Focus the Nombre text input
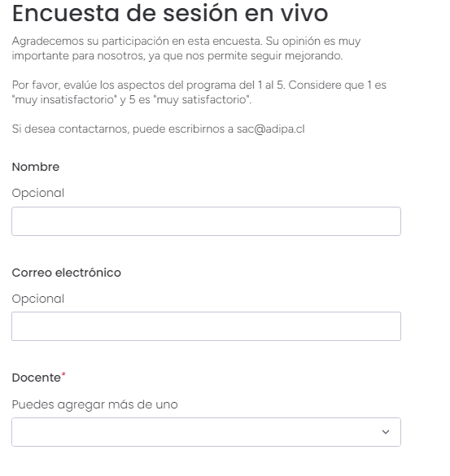 [x=206, y=221]
